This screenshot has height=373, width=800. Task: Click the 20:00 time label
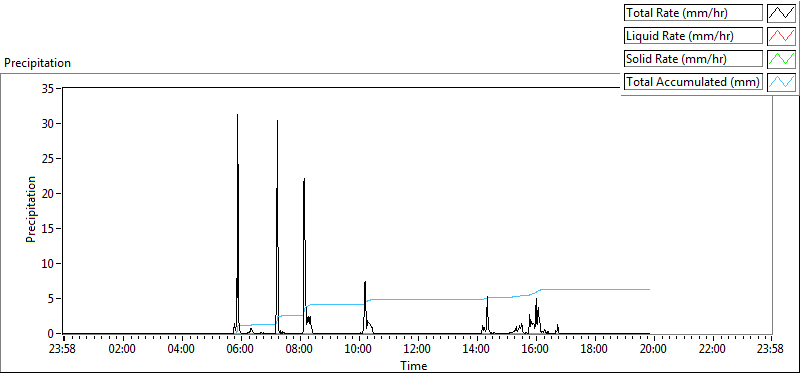coord(654,350)
